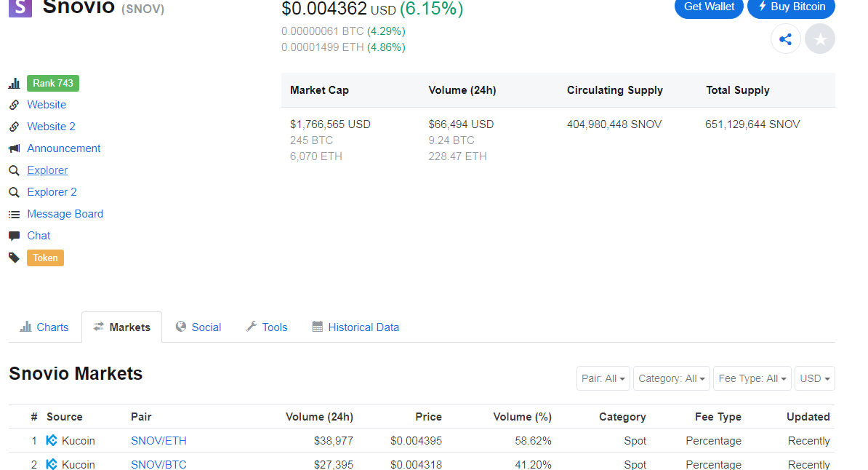This screenshot has height=470, width=868.
Task: Open the Pair: All dropdown
Action: pyautogui.click(x=603, y=378)
